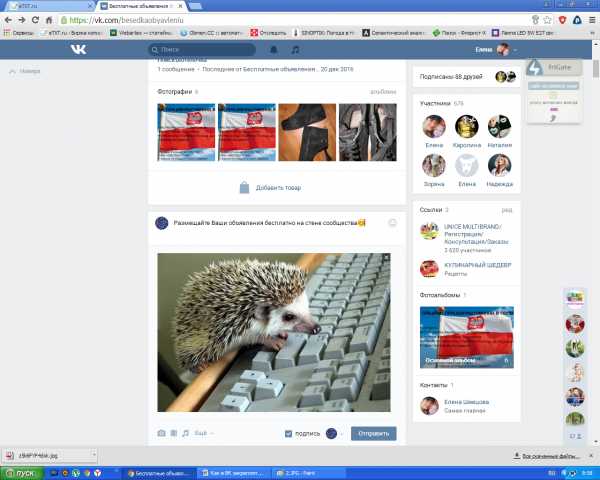Click the browser forward arrow
This screenshot has width=600, height=480.
pyautogui.click(x=22, y=20)
